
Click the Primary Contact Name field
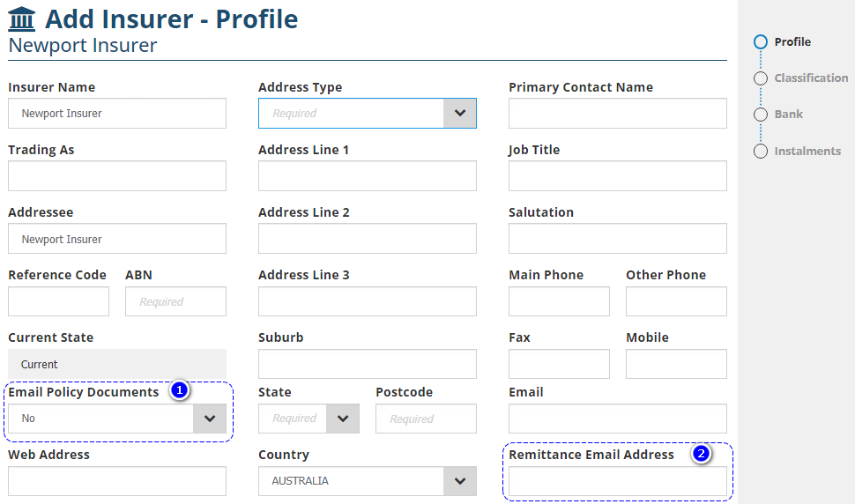coord(617,113)
